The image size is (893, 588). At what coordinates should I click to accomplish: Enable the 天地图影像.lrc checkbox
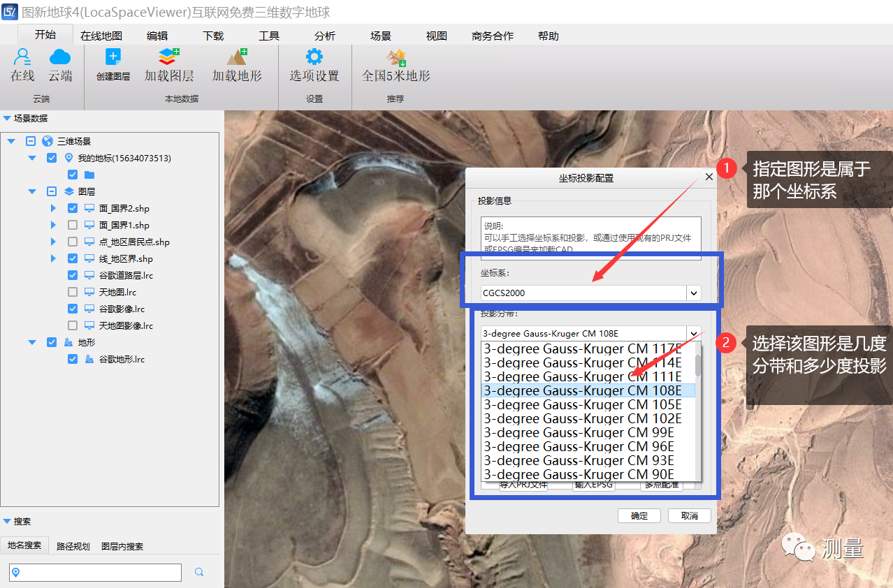pos(73,325)
